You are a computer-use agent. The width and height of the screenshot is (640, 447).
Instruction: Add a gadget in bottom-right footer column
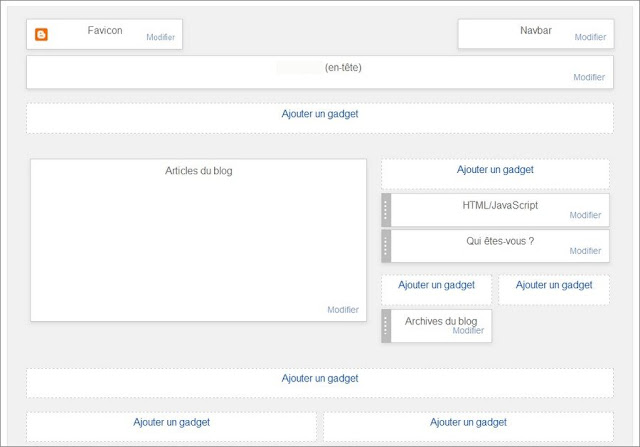[x=468, y=422]
